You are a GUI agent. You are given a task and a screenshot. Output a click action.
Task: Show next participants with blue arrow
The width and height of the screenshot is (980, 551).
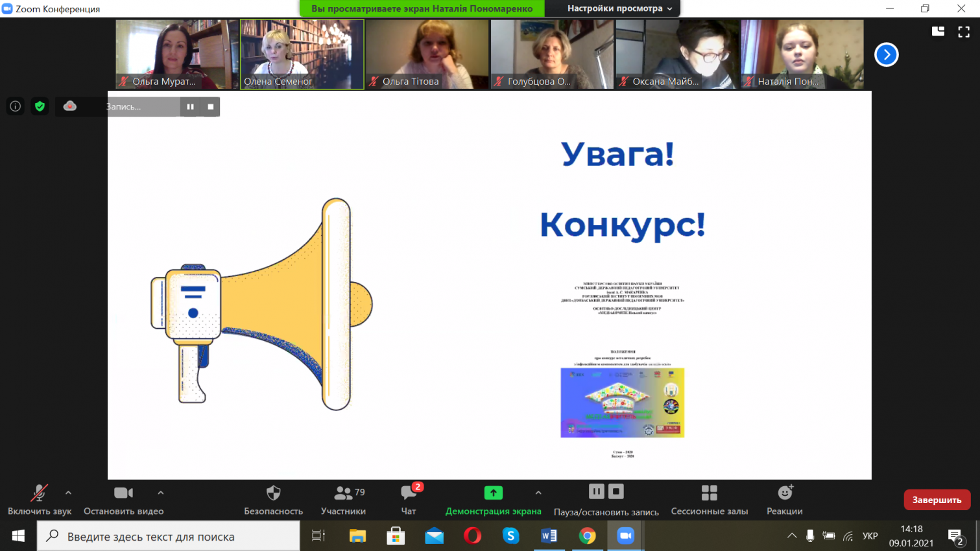coord(887,54)
